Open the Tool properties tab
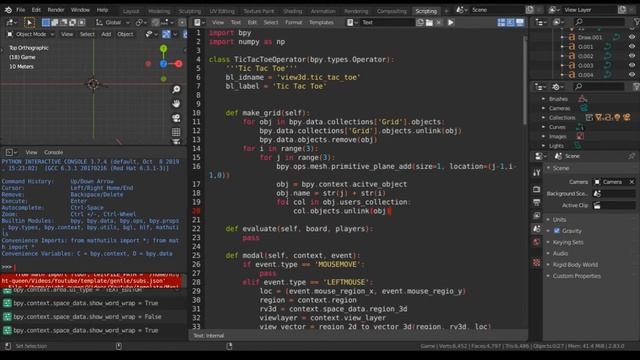The width and height of the screenshot is (640, 360). pos(536,173)
